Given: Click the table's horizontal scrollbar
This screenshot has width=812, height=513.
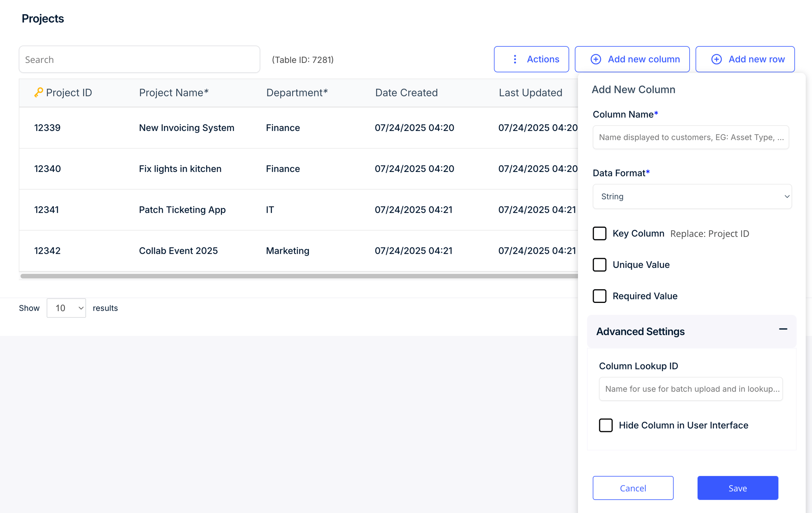Looking at the screenshot, I should click(x=299, y=276).
